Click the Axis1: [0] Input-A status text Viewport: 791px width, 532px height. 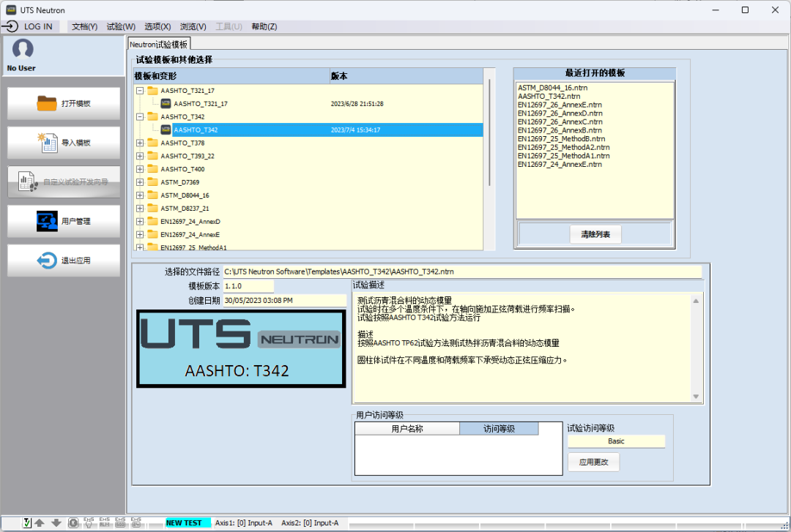point(244,523)
